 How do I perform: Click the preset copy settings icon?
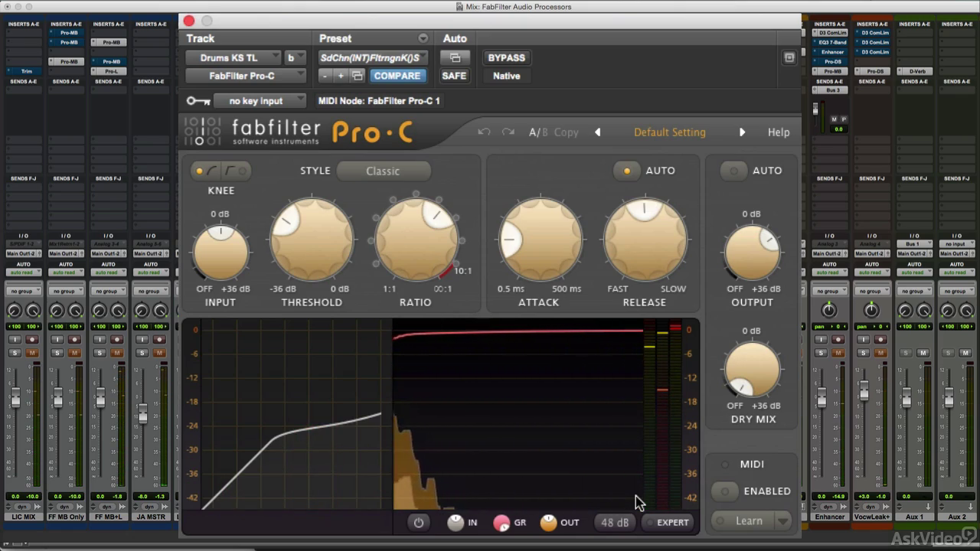(357, 76)
